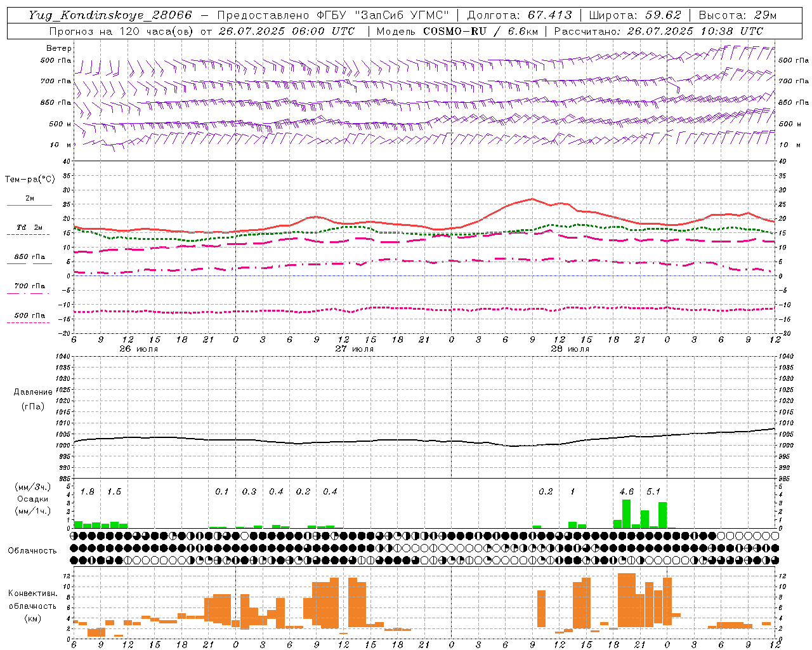The image size is (812, 650).
Task: Click the Рассчитано: 26.07.2025 10:38 UTC entry
Action: pyautogui.click(x=658, y=31)
